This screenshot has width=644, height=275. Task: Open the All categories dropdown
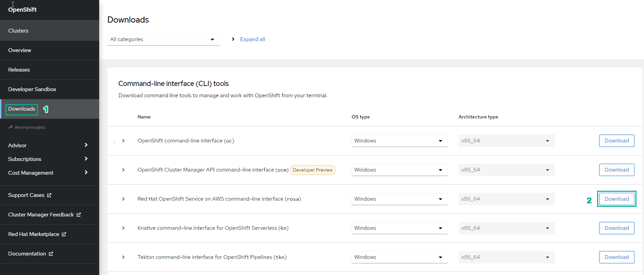(x=163, y=39)
